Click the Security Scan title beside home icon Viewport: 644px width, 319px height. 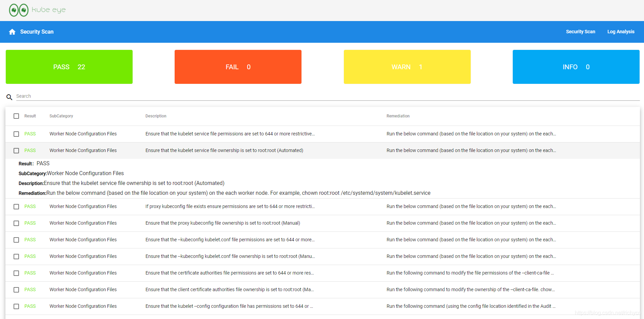point(37,32)
